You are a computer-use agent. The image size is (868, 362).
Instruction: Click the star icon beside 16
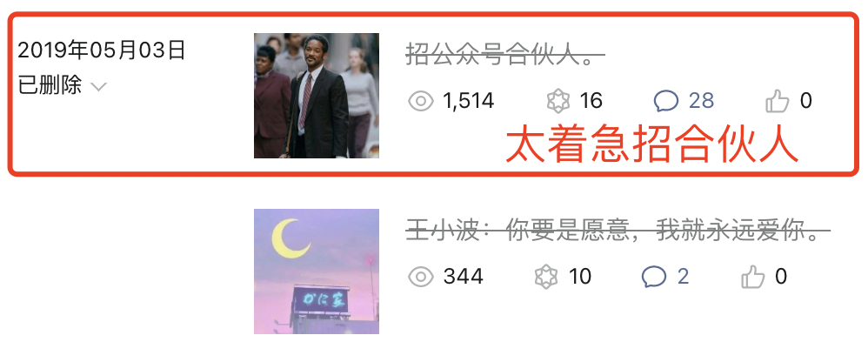tap(558, 101)
